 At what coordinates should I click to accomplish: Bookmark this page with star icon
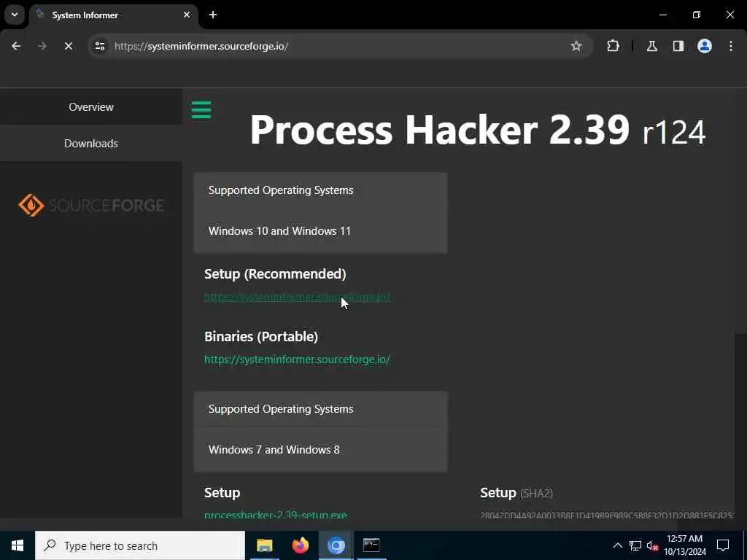tap(576, 46)
